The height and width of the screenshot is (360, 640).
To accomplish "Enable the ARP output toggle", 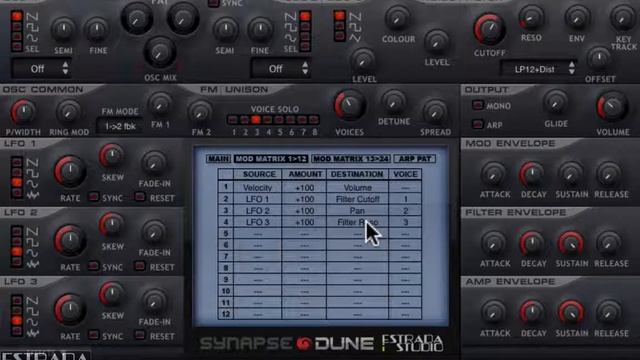I will pos(478,124).
